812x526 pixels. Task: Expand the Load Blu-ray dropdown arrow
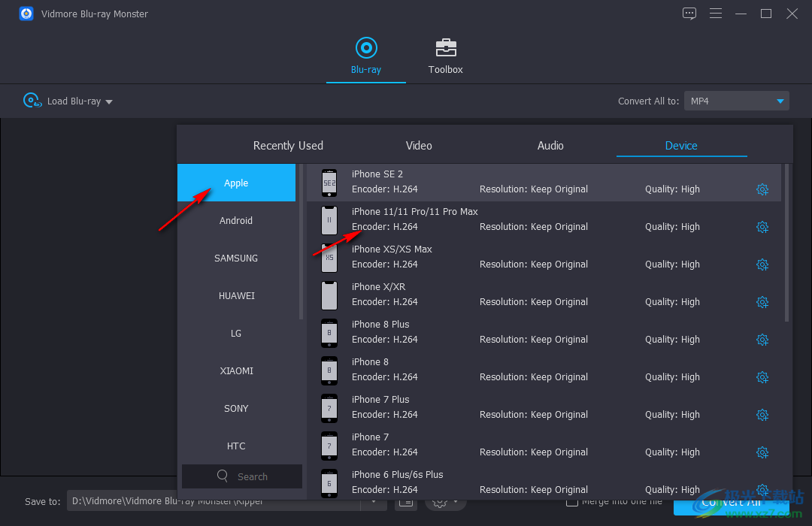[109, 102]
